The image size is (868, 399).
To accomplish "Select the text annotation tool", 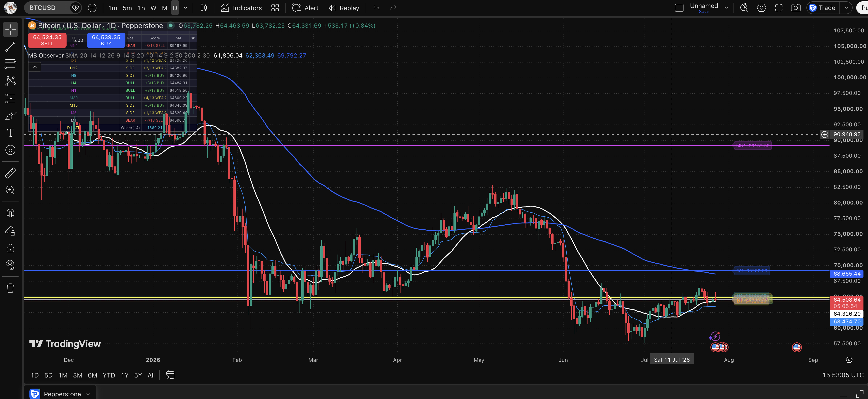I will (10, 133).
